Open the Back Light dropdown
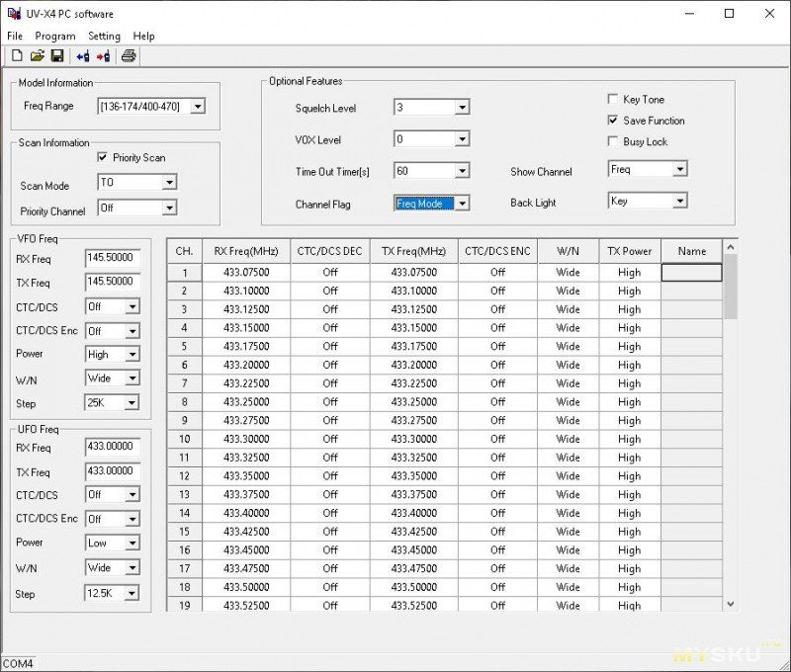 coord(679,202)
